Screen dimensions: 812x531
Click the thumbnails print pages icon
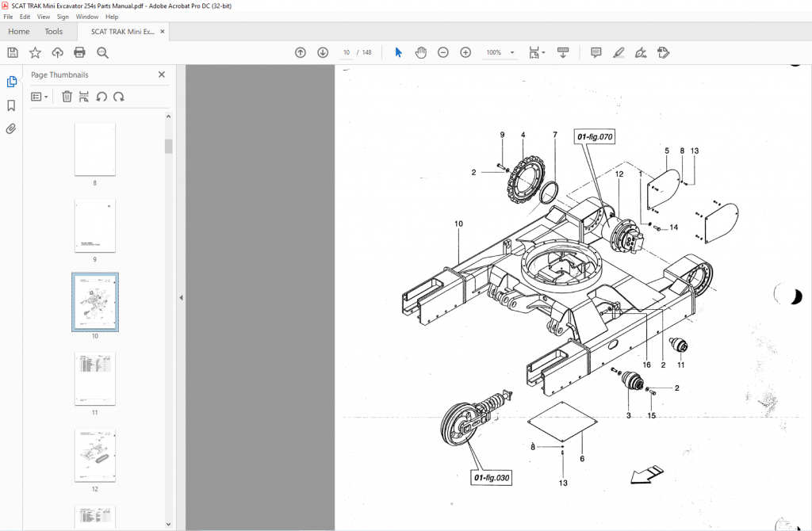84,96
